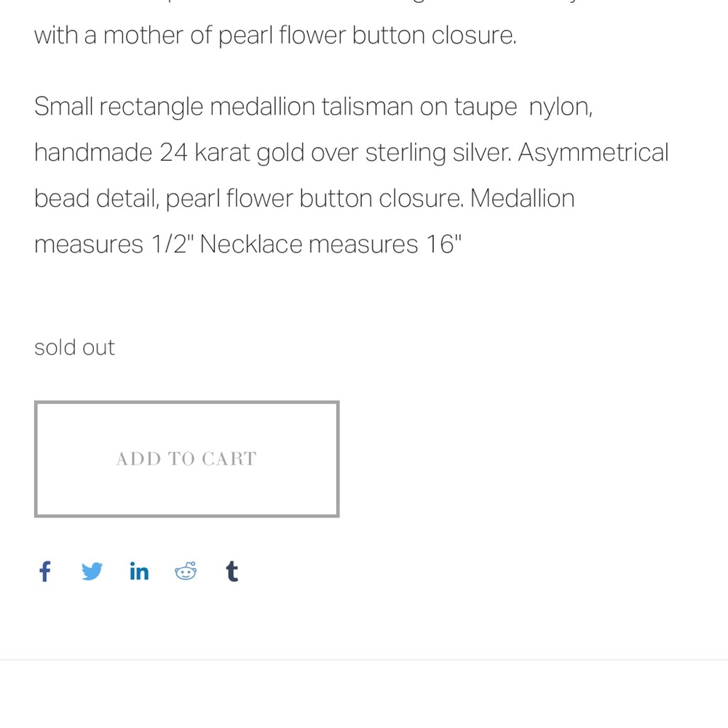Click the word 'nylon' in the description
The width and height of the screenshot is (728, 728).
pos(561,107)
